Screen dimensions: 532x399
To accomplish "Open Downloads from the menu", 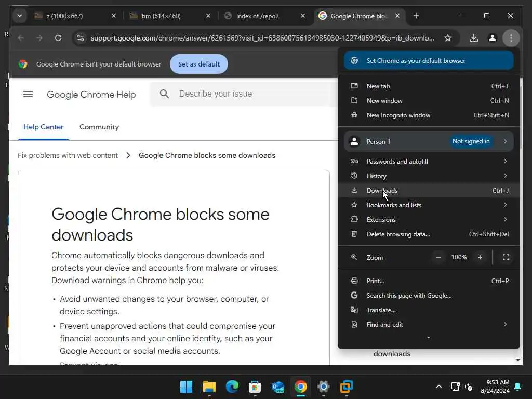I will pos(429,191).
